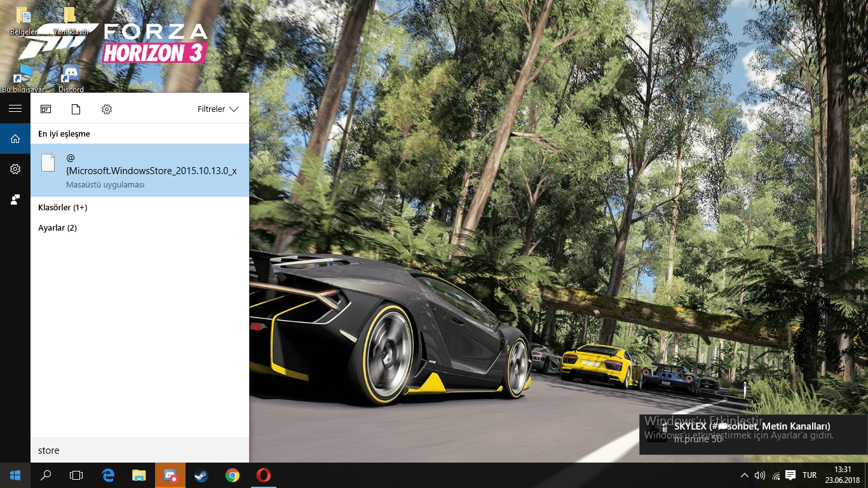Show hidden system tray icons
868x488 pixels.
(x=745, y=475)
